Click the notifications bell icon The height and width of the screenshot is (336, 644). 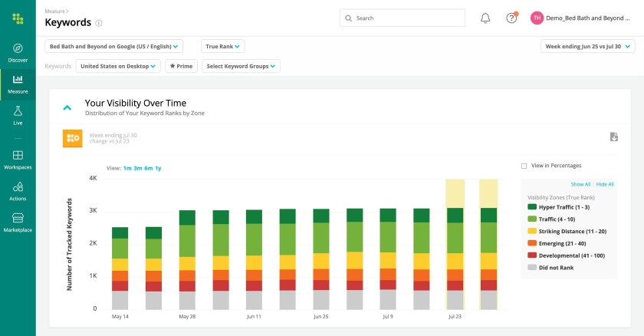click(485, 18)
